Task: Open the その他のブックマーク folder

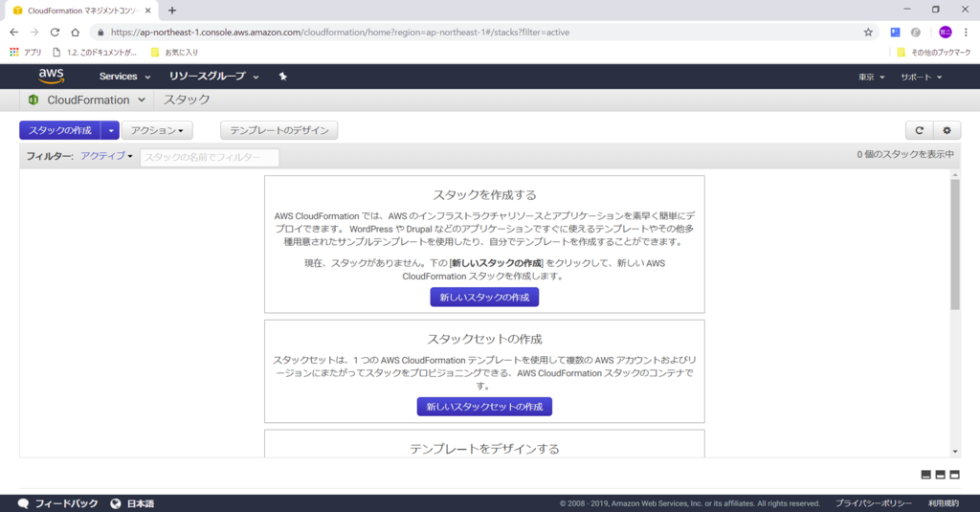Action: (x=934, y=53)
